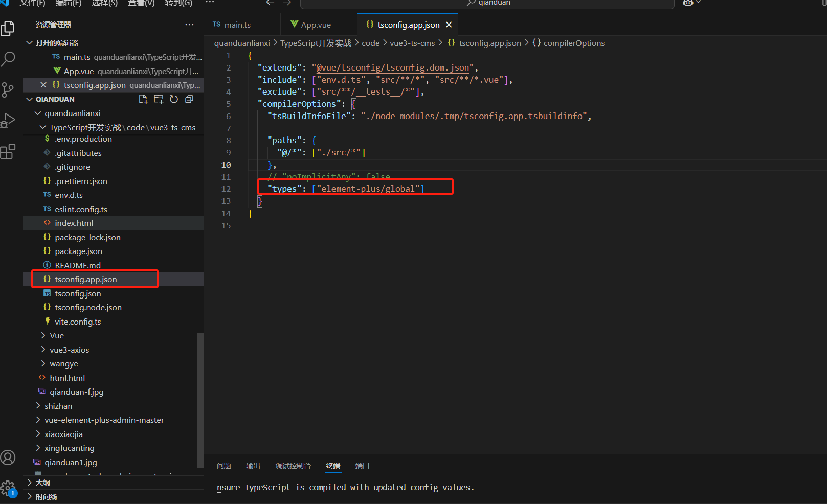Image resolution: width=827 pixels, height=504 pixels.
Task: Click the qianduan command search box
Action: [x=487, y=3]
